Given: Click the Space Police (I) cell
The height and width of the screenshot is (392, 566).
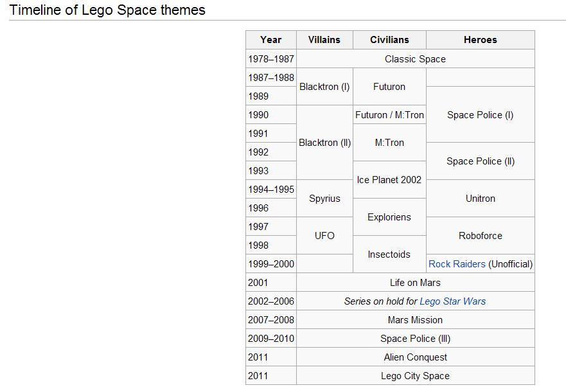Looking at the screenshot, I should coord(481,115).
